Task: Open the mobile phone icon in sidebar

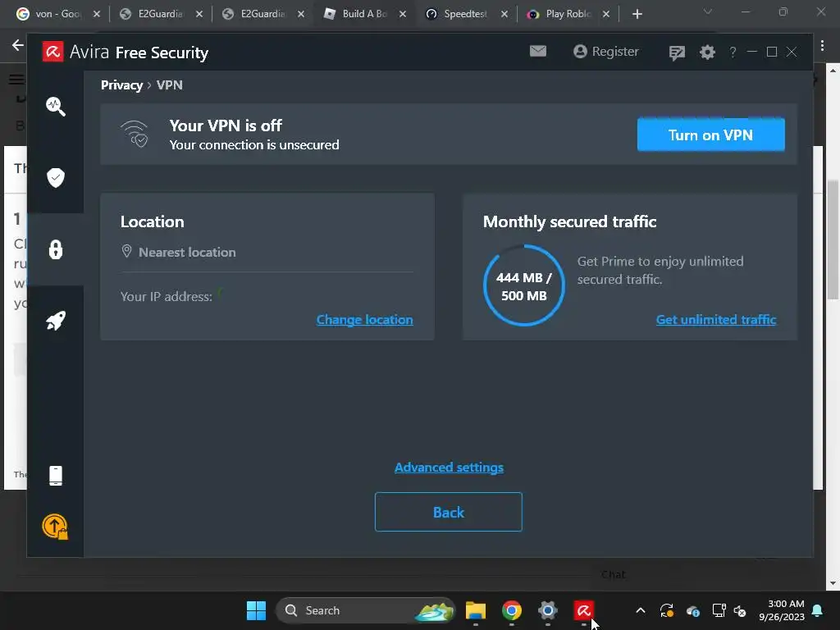Action: pyautogui.click(x=56, y=476)
